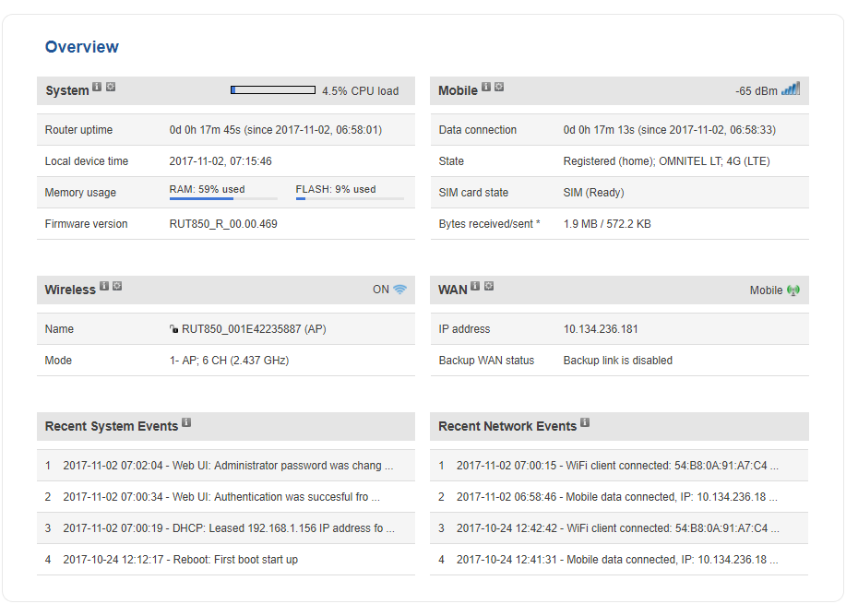Click the blue Wi-Fi ON status icon
The height and width of the screenshot is (616, 858).
click(x=399, y=289)
